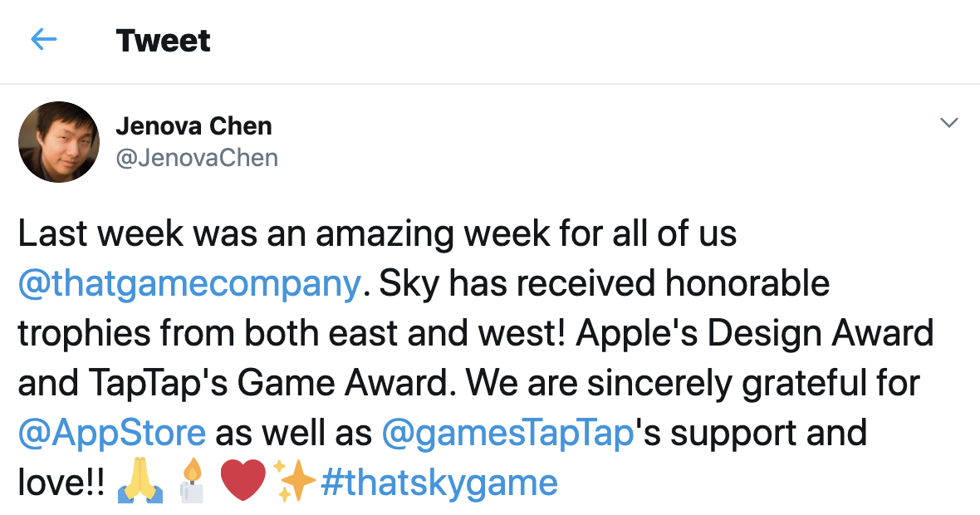Click the Jenova Chen display name
980x515 pixels.
click(194, 126)
